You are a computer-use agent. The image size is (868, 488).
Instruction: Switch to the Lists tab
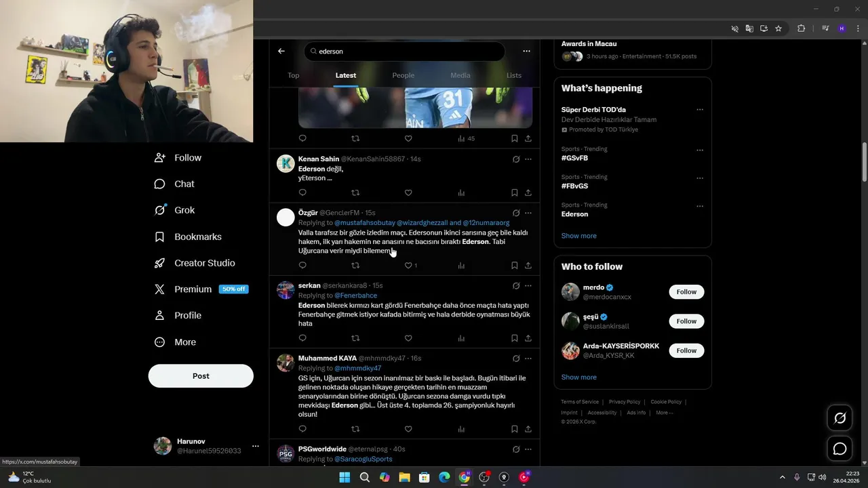(514, 75)
